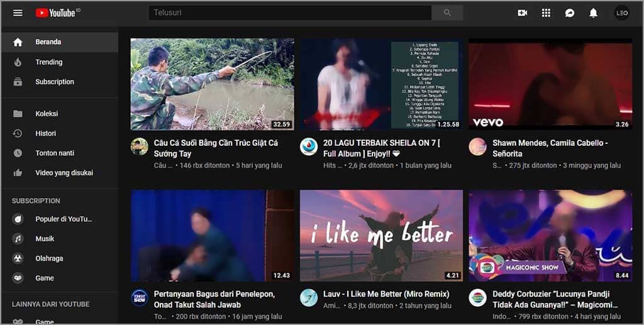Image resolution: width=644 pixels, height=325 pixels.
Task: Click the Tonton nanti clock icon
Action: point(18,153)
